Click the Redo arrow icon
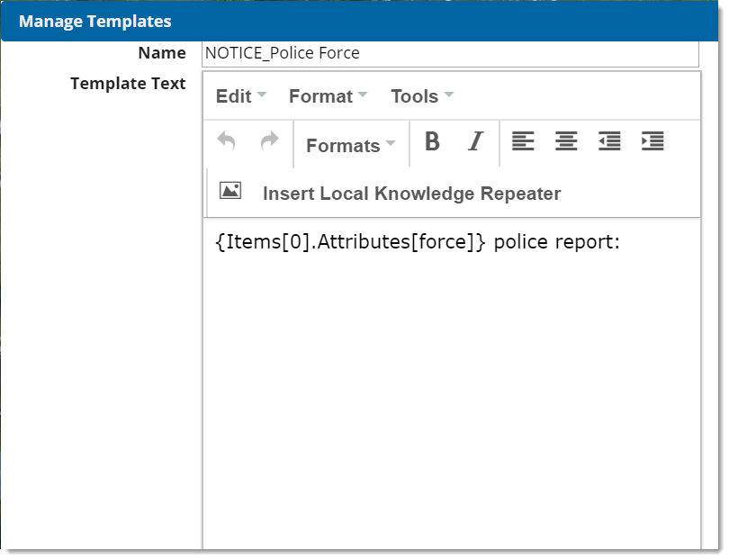The width and height of the screenshot is (729, 560). coord(269,141)
